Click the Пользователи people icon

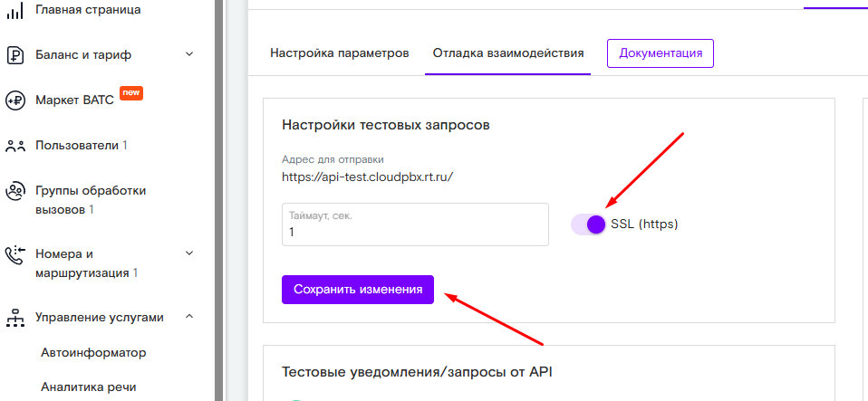pos(14,145)
